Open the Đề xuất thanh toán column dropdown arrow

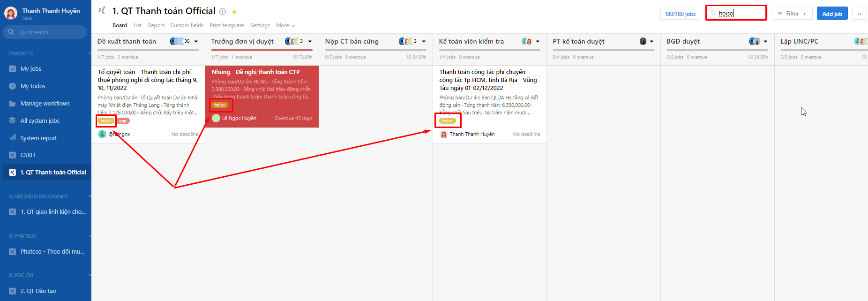tap(196, 41)
